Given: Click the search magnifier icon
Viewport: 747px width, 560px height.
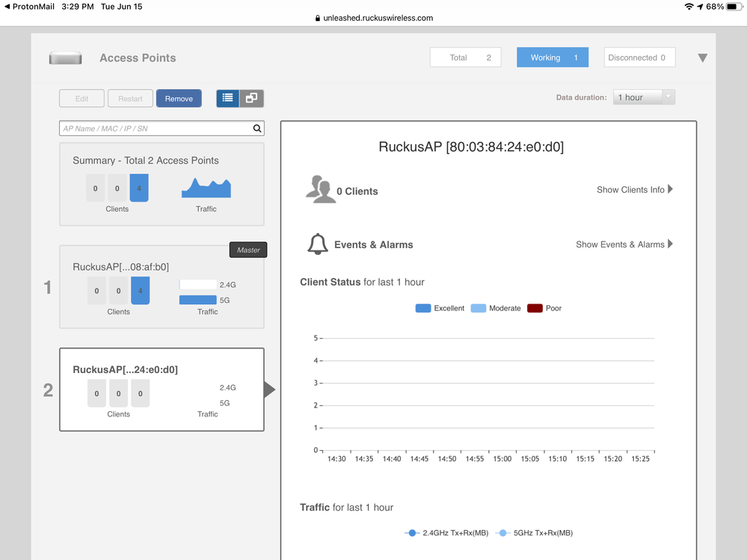Looking at the screenshot, I should coord(257,129).
